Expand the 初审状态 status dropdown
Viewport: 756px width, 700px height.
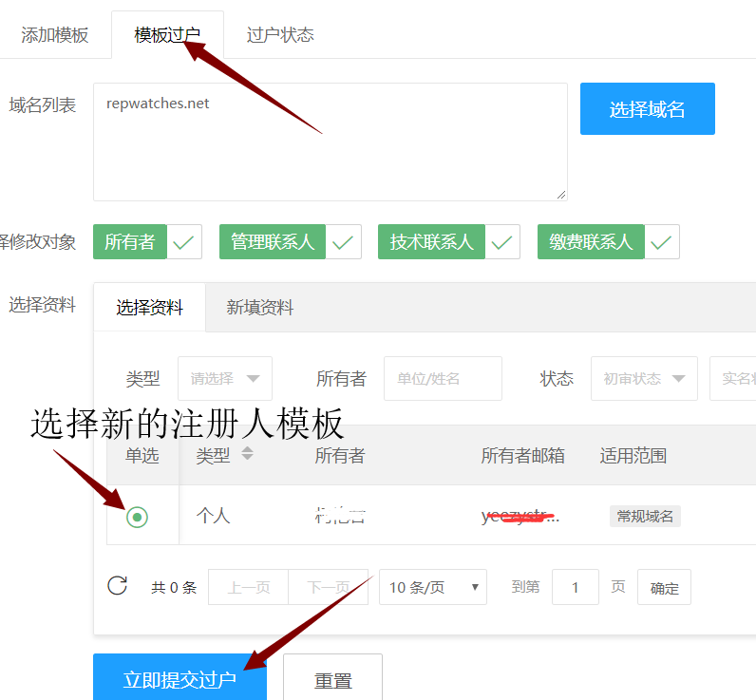(x=644, y=378)
